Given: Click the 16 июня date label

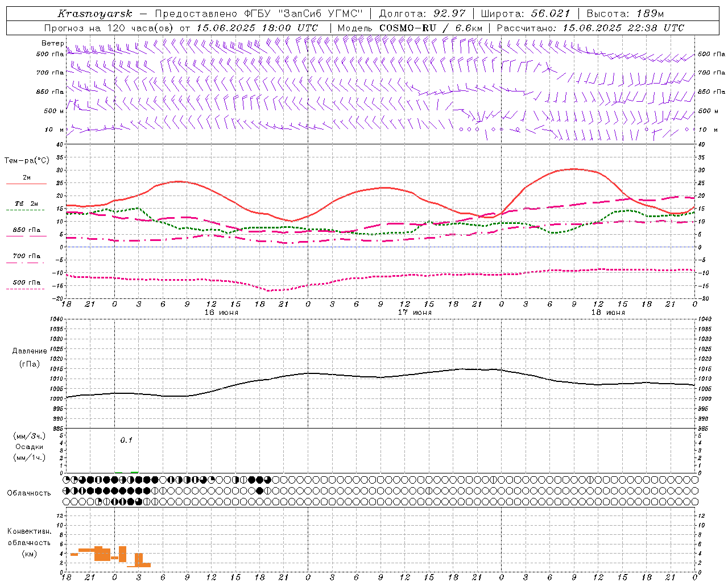Looking at the screenshot, I should coord(221,313).
